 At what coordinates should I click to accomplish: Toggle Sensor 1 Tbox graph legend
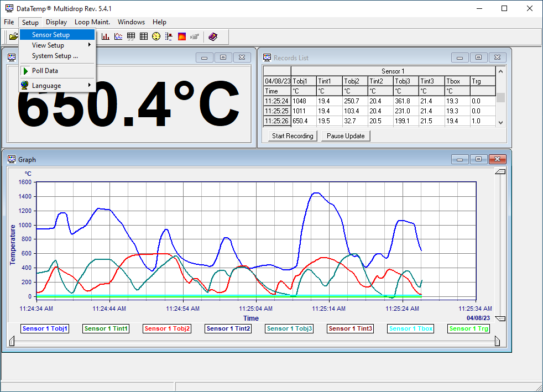click(411, 328)
